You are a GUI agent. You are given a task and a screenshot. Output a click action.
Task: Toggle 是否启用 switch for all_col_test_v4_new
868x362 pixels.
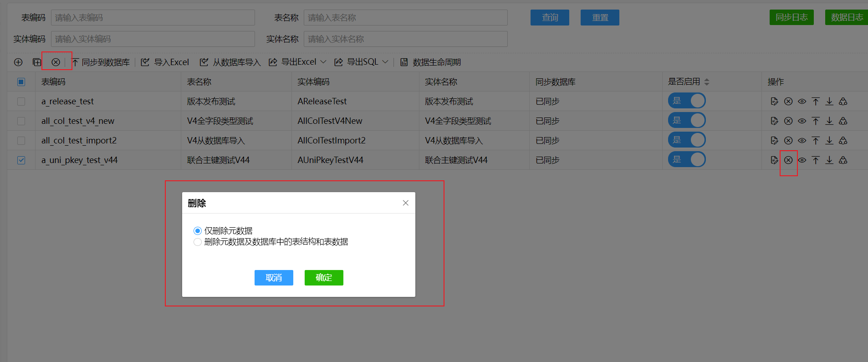687,120
